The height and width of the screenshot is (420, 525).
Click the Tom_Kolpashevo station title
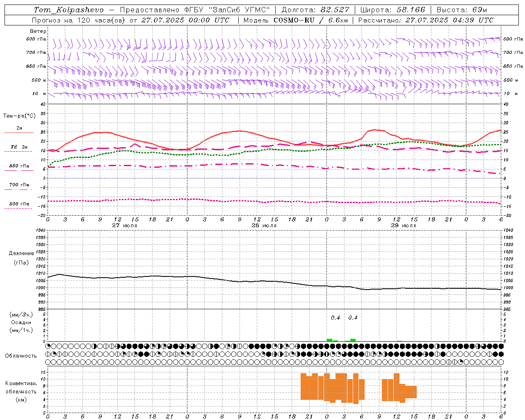[68, 10]
